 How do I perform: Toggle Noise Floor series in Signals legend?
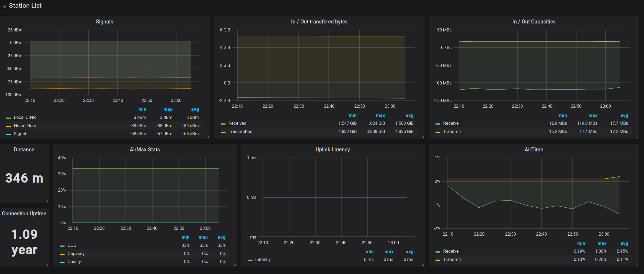[x=25, y=126]
